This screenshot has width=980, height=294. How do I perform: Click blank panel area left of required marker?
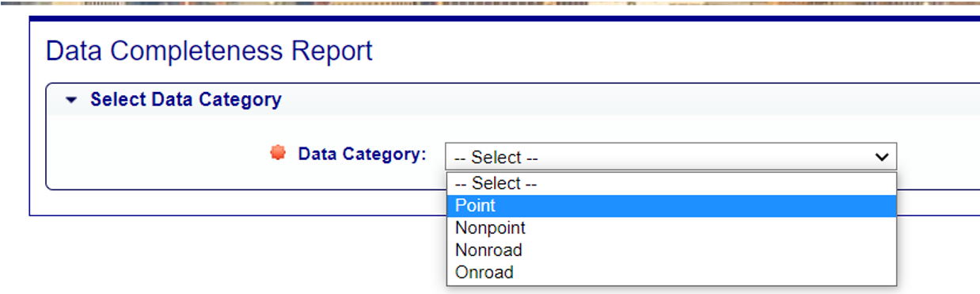pos(158,154)
